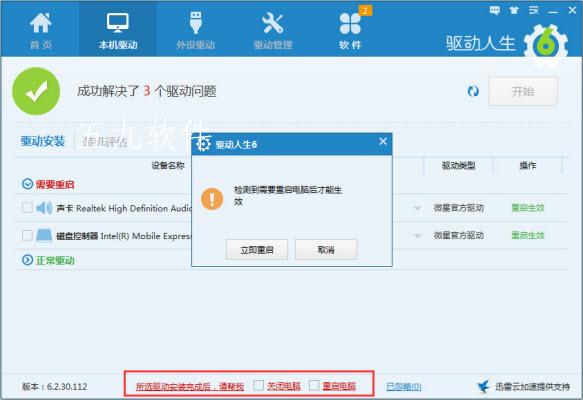583x400 pixels.
Task: Open the 外设驱动 USB plug icon
Action: tap(196, 23)
